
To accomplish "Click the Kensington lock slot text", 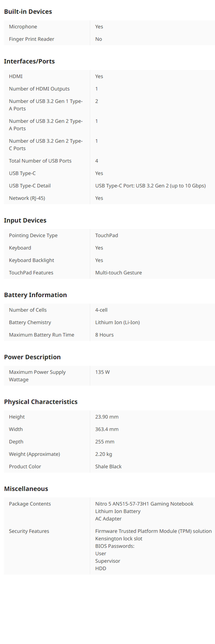I will [x=119, y=538].
